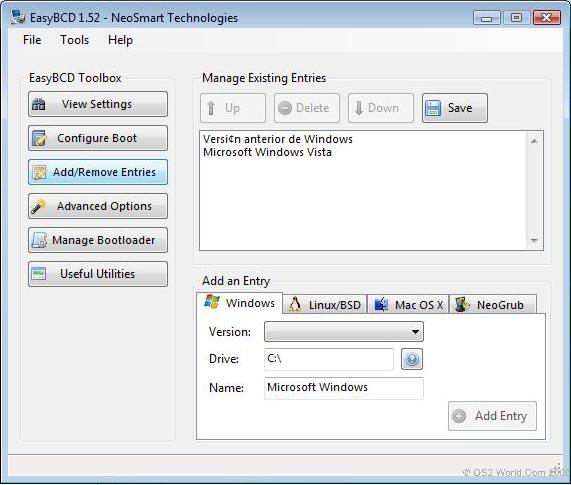Select the Microsoft Windows Vista entry
The height and width of the screenshot is (485, 571).
tap(267, 152)
